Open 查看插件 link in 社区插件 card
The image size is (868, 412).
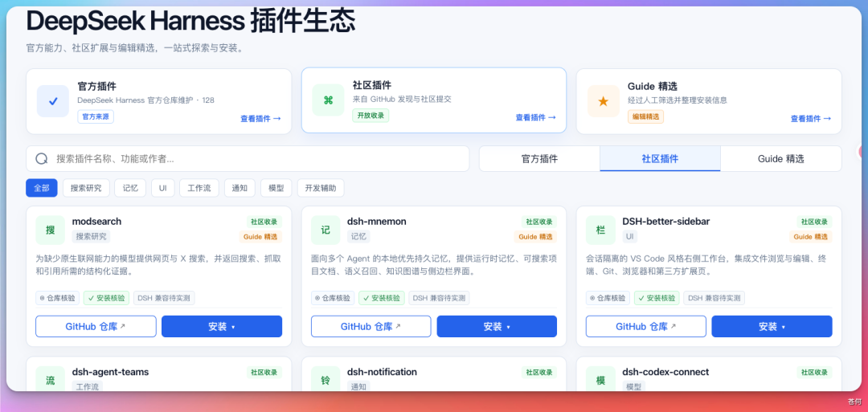tap(536, 117)
